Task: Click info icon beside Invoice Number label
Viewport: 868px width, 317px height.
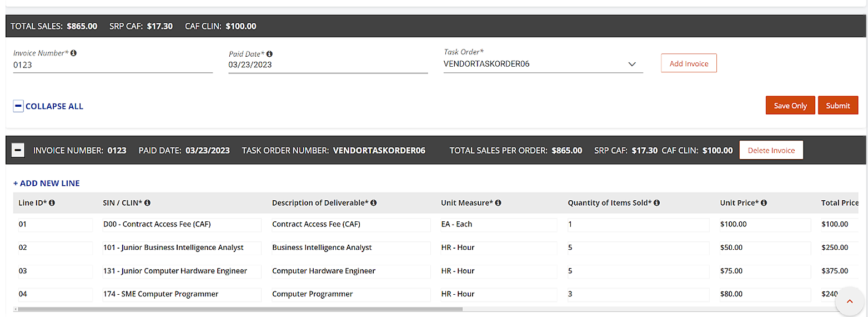Action: pos(74,53)
